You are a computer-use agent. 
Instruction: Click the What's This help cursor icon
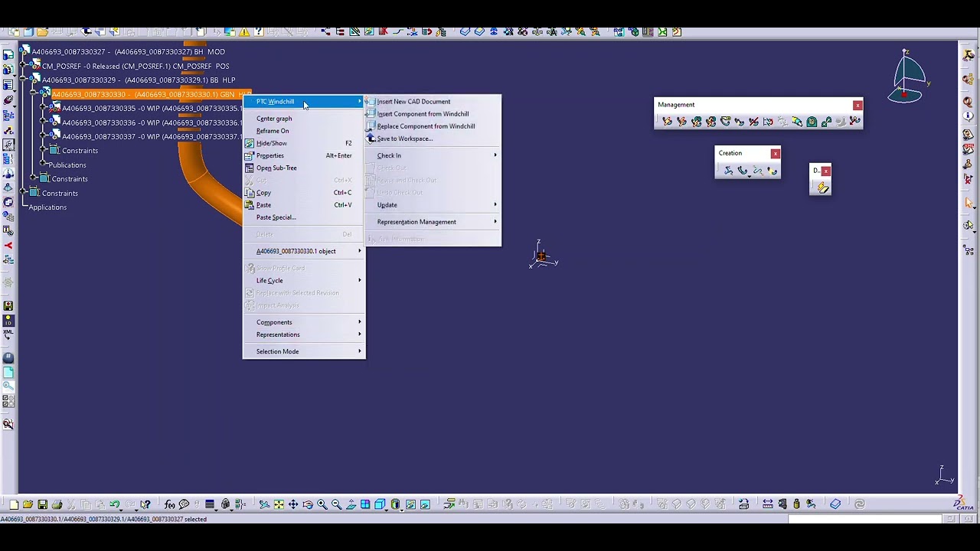145,504
